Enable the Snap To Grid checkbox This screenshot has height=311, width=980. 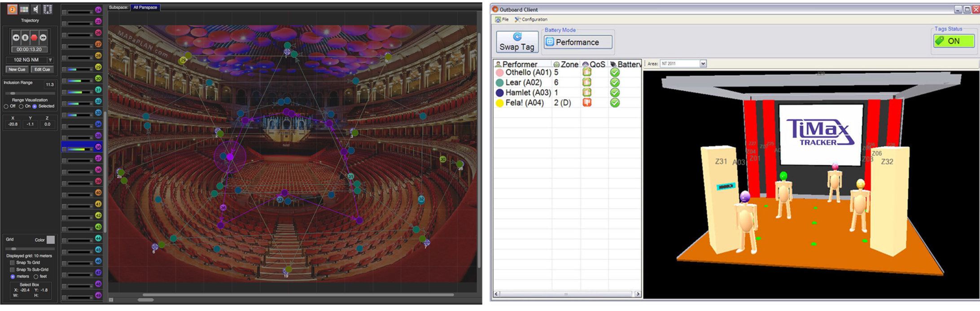pyautogui.click(x=13, y=263)
